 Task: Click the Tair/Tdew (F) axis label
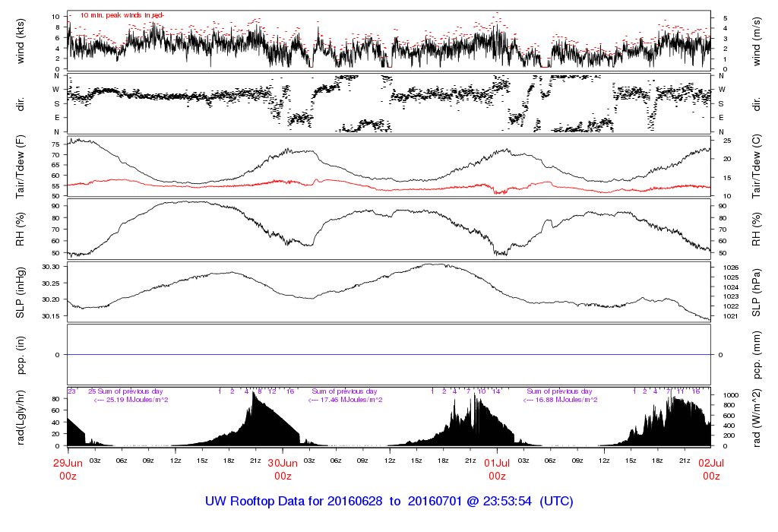21,166
